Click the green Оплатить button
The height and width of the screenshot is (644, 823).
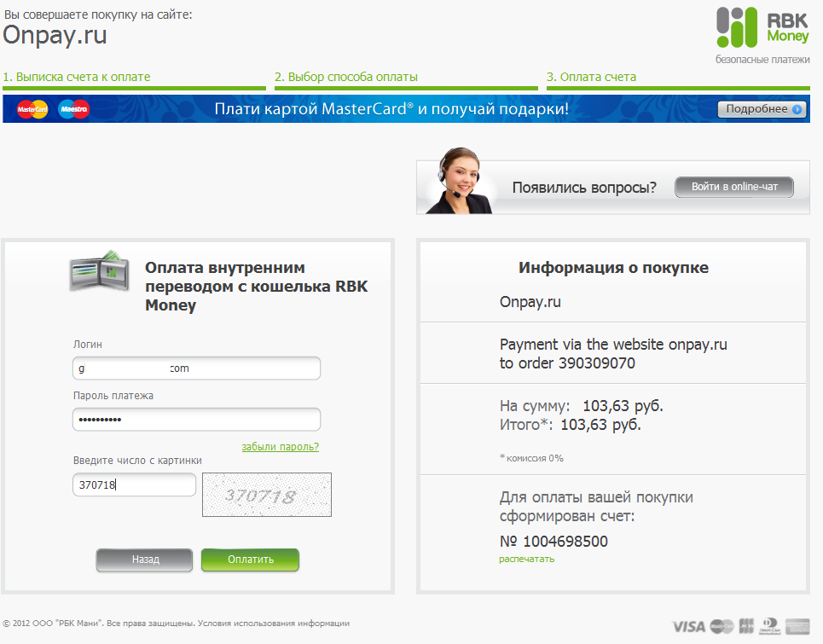click(x=251, y=560)
